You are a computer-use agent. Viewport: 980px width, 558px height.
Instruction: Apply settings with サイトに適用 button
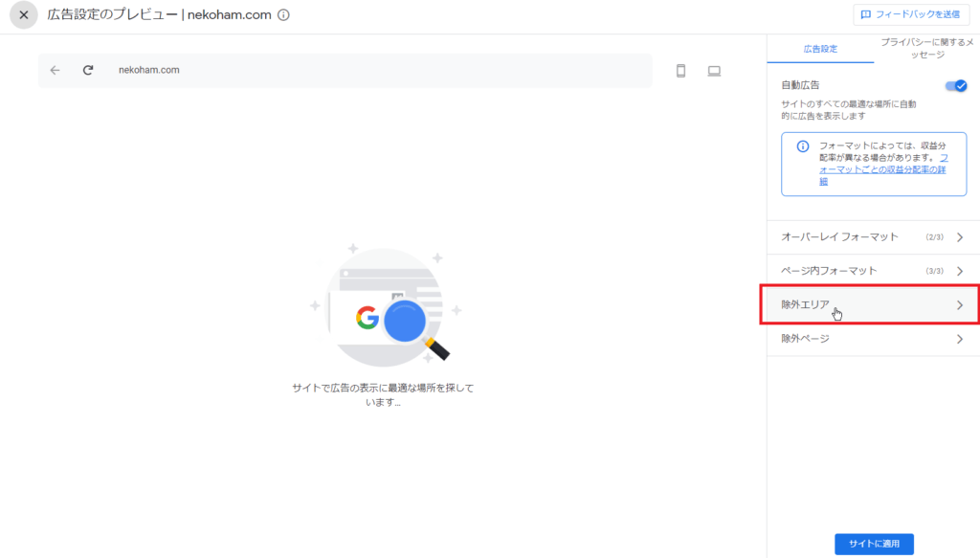click(874, 544)
